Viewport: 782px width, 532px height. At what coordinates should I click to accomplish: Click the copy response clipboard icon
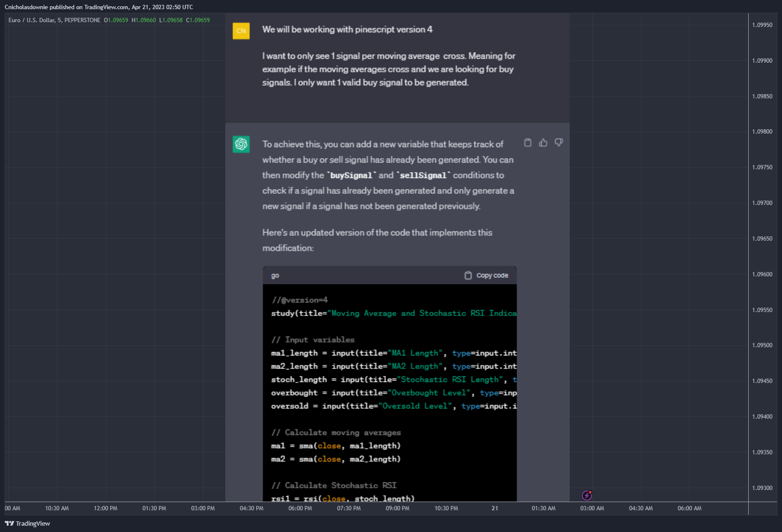click(528, 143)
